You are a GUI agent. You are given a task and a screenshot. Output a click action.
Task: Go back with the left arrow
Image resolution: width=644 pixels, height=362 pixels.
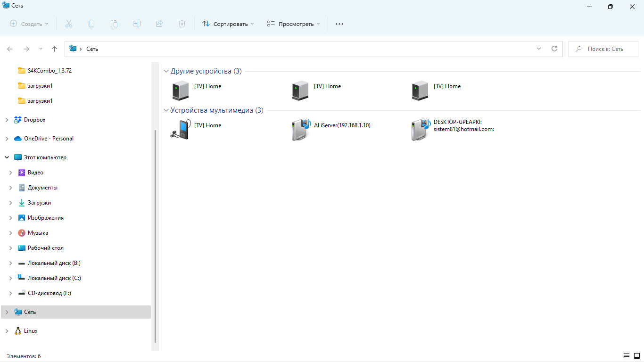click(10, 49)
